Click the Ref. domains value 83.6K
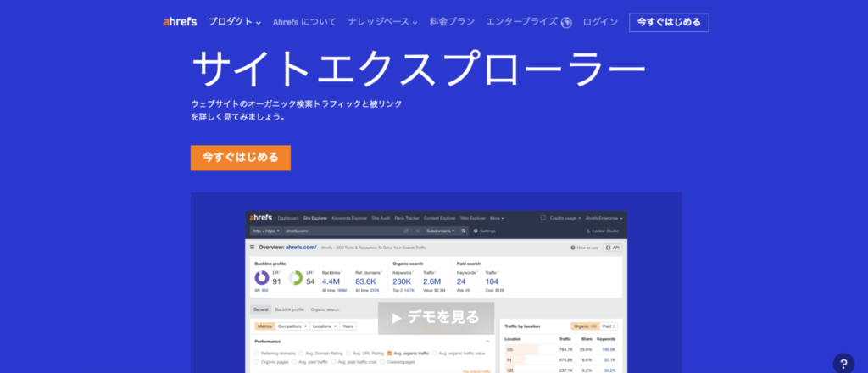Viewport: 868px width, 373px height. [366, 281]
